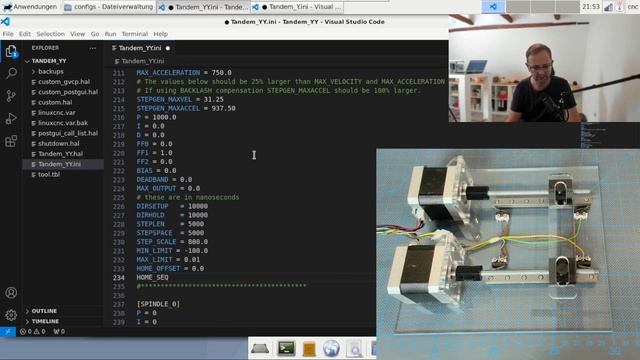Click the STEPGEN_MAXVEL = 31.25 line
Viewport: 640px width, 360px height.
point(180,100)
